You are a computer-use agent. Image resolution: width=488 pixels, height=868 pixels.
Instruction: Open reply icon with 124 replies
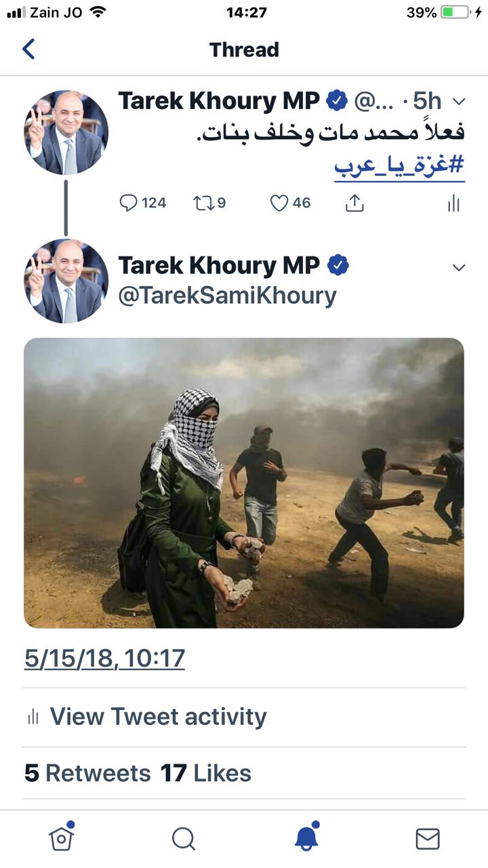(x=128, y=203)
